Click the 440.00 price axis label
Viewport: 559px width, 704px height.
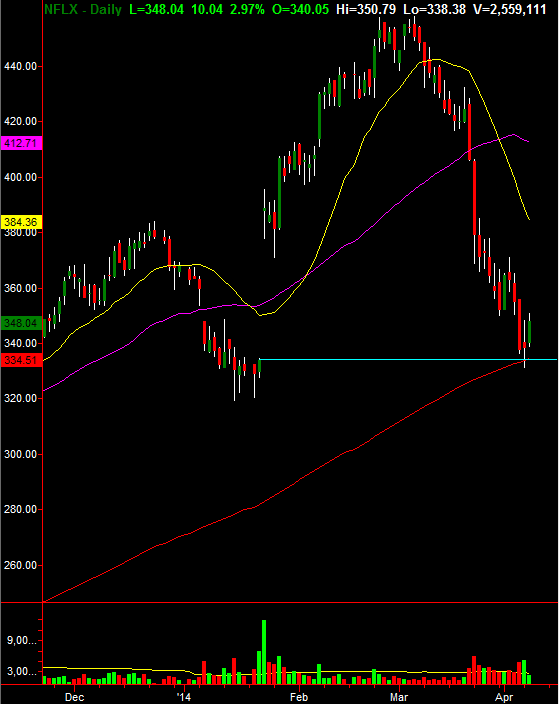(21, 66)
